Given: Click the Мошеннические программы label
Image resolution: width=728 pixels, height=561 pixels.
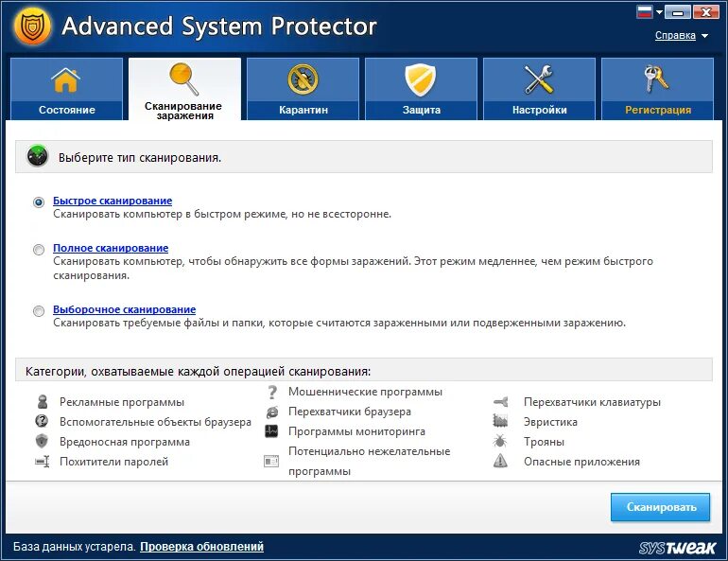Looking at the screenshot, I should [x=365, y=392].
